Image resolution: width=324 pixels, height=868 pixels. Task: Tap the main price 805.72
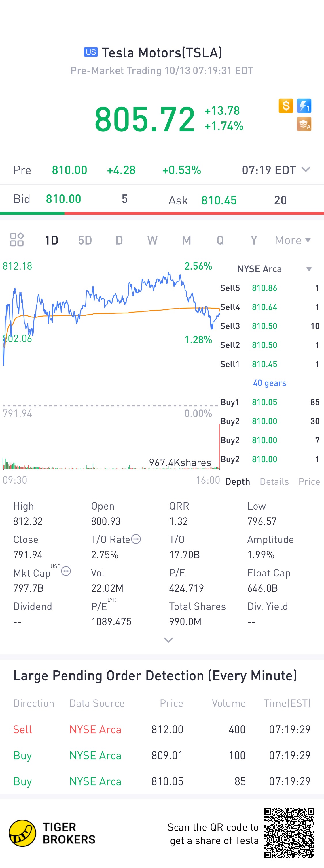145,119
